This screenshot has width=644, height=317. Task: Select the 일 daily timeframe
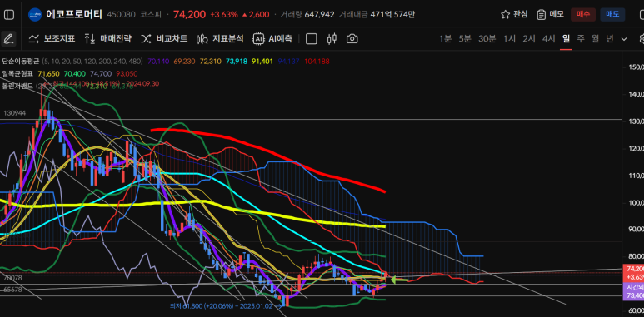point(566,39)
